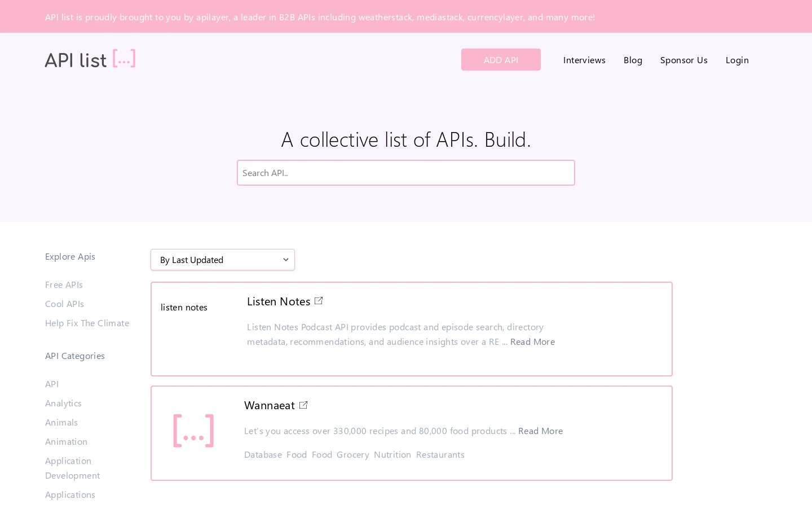The image size is (812, 508).
Task: Browse Cool APIs in sidebar
Action: point(64,304)
